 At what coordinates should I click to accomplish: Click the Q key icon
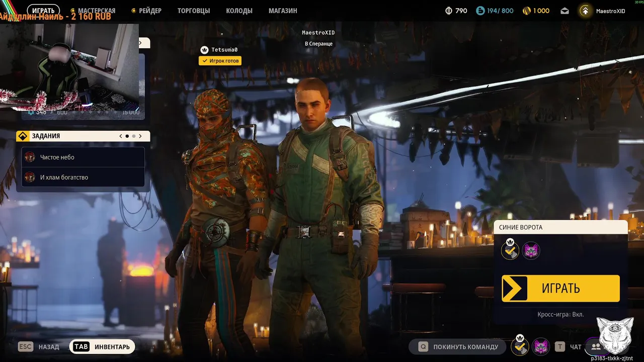pos(423,346)
